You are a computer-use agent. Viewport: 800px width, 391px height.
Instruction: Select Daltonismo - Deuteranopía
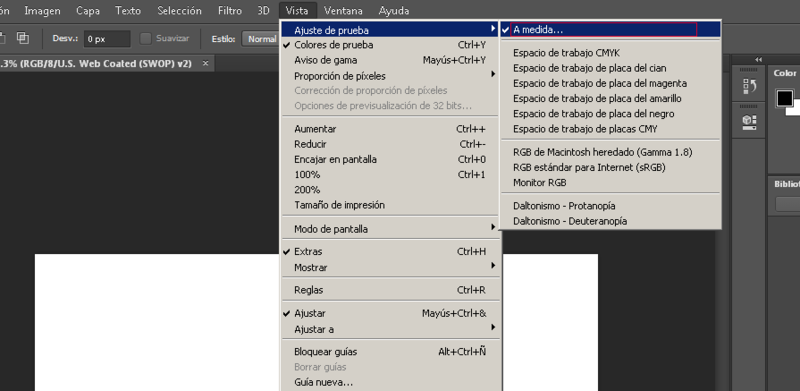611,222
